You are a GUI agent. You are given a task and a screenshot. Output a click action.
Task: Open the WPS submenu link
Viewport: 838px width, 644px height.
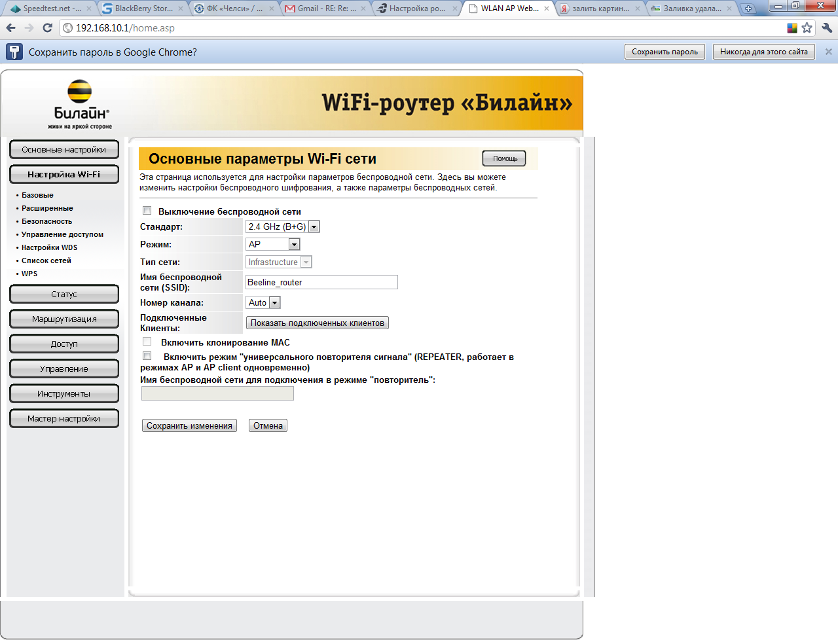coord(29,274)
